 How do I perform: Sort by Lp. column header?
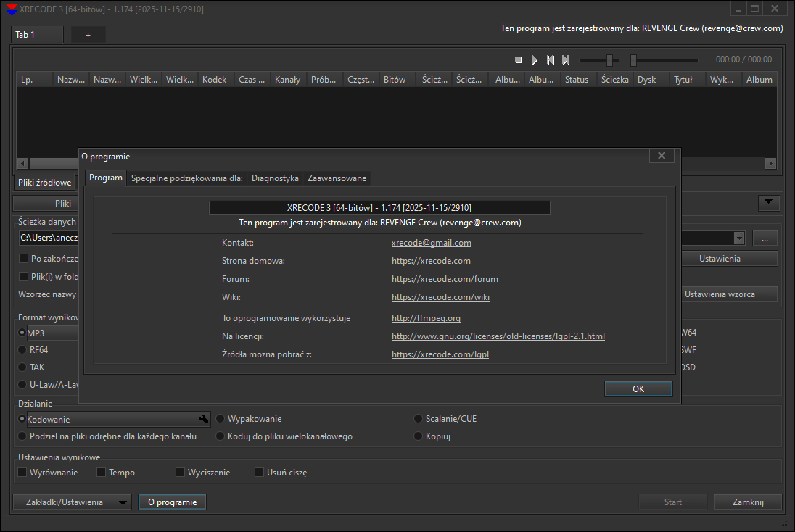[35, 80]
